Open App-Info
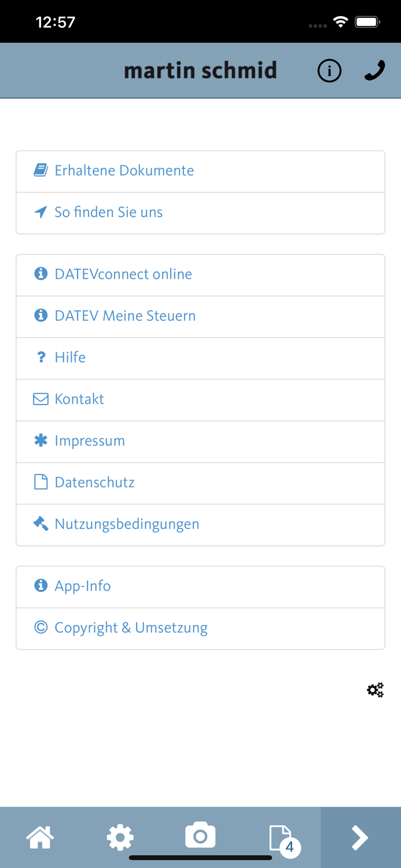 click(200, 587)
